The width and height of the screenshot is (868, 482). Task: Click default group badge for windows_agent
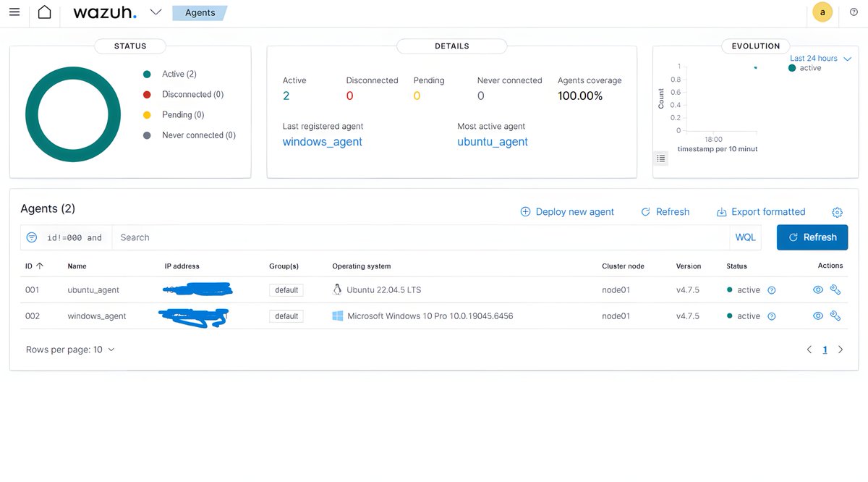point(286,316)
